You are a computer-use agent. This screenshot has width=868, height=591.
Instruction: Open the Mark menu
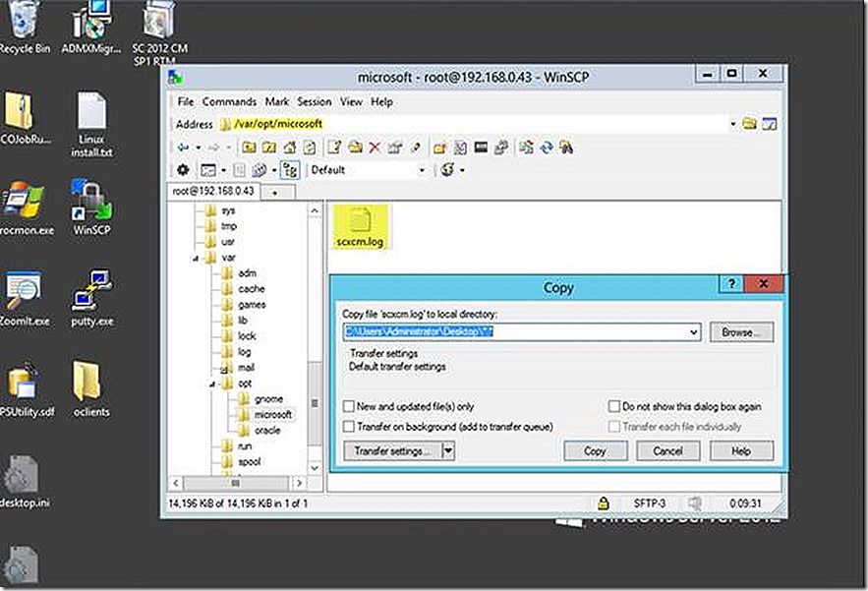pos(277,102)
